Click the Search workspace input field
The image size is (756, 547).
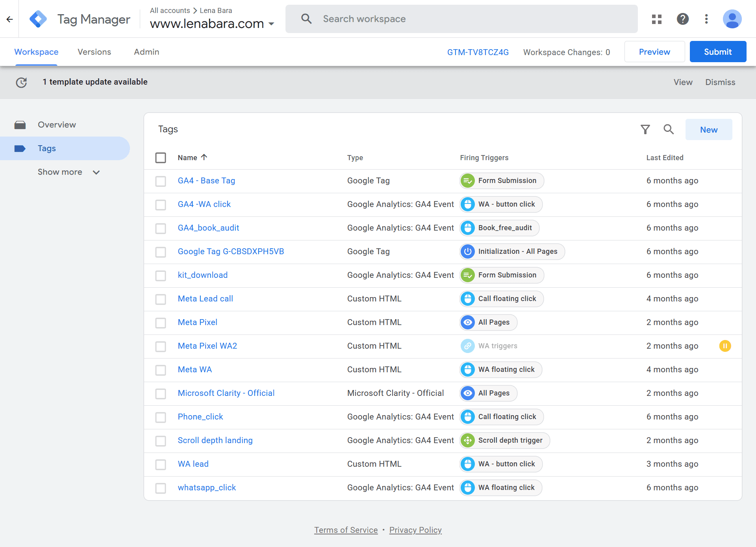click(x=461, y=19)
